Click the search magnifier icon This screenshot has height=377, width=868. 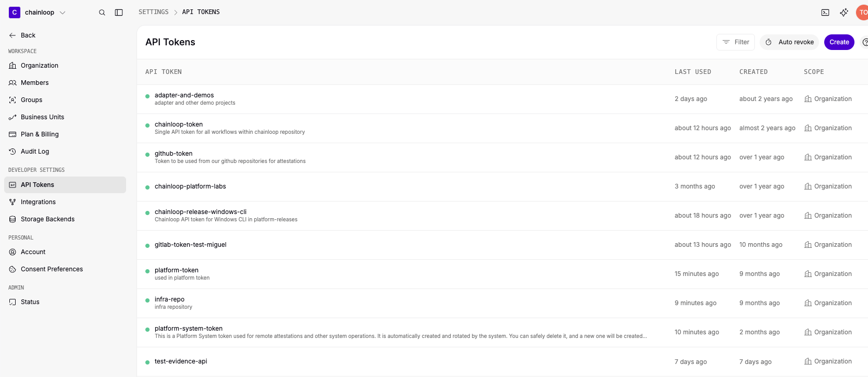[x=102, y=12]
